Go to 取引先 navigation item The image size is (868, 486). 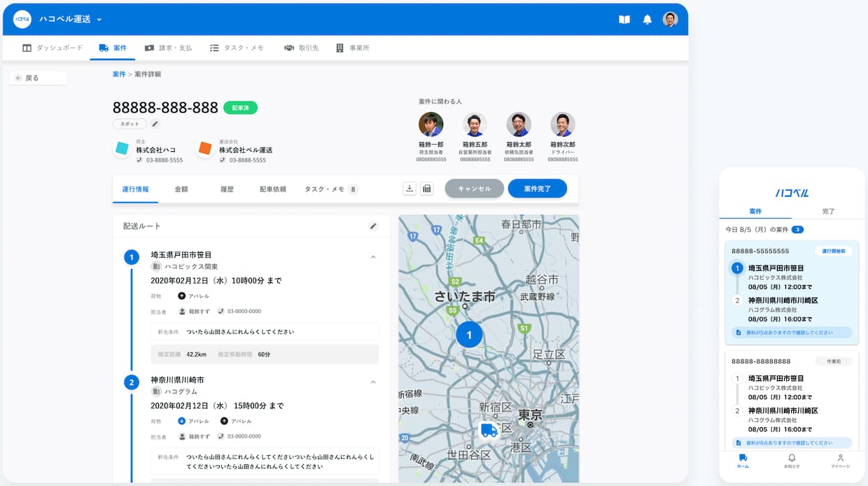[x=301, y=48]
